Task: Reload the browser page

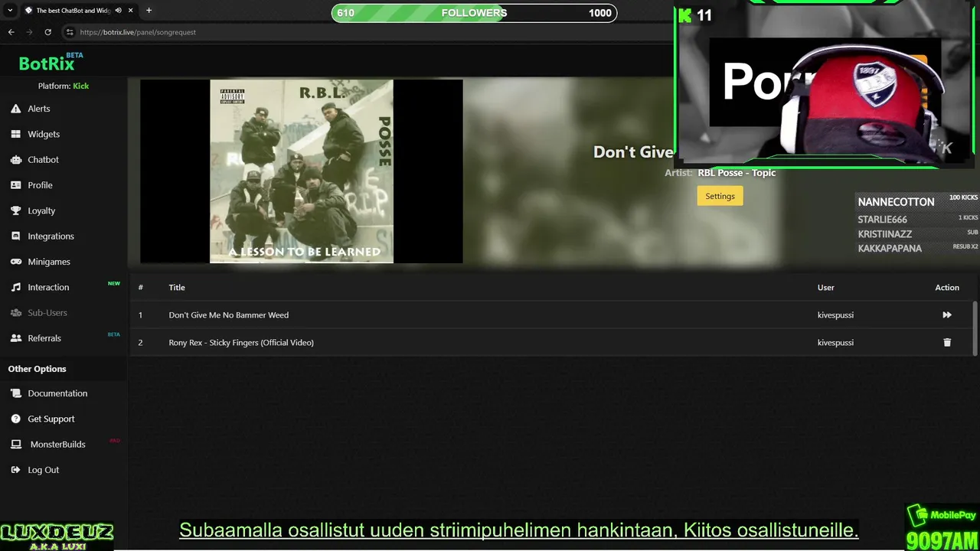Action: [x=47, y=32]
